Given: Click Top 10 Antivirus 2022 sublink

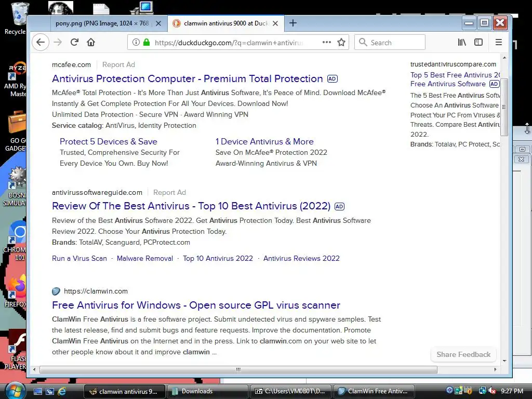Looking at the screenshot, I should [x=218, y=259].
